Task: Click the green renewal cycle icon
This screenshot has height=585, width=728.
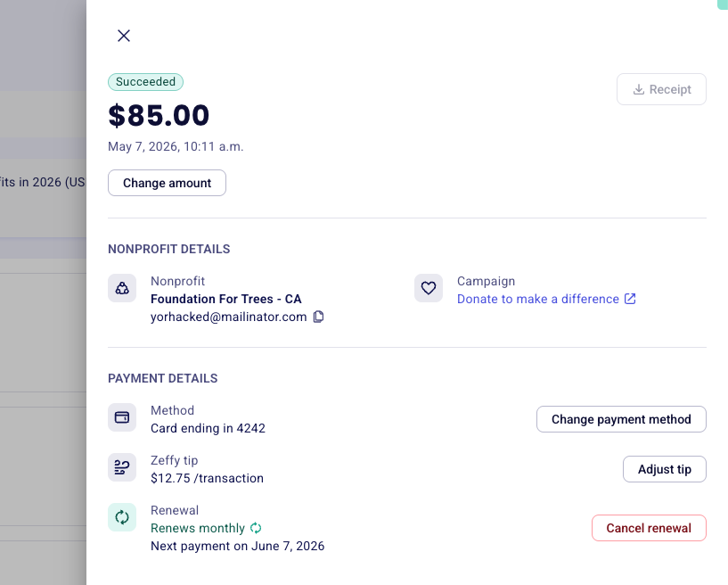Action: 122,517
